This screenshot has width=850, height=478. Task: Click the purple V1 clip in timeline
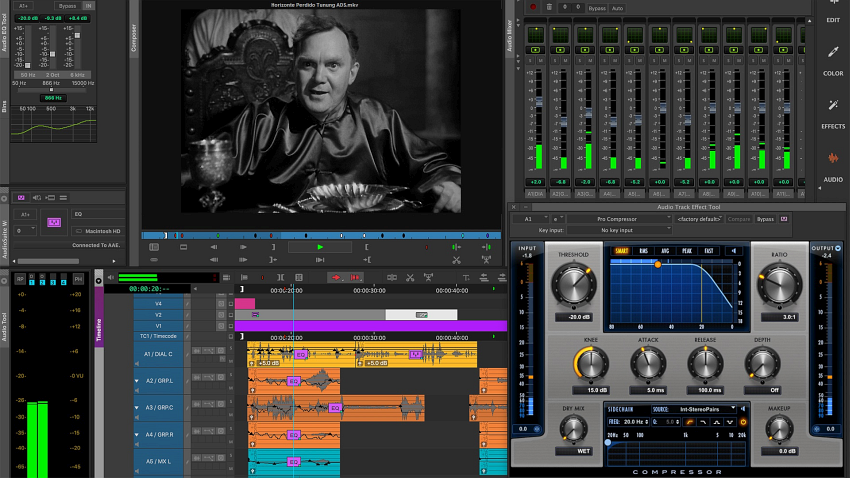click(371, 326)
